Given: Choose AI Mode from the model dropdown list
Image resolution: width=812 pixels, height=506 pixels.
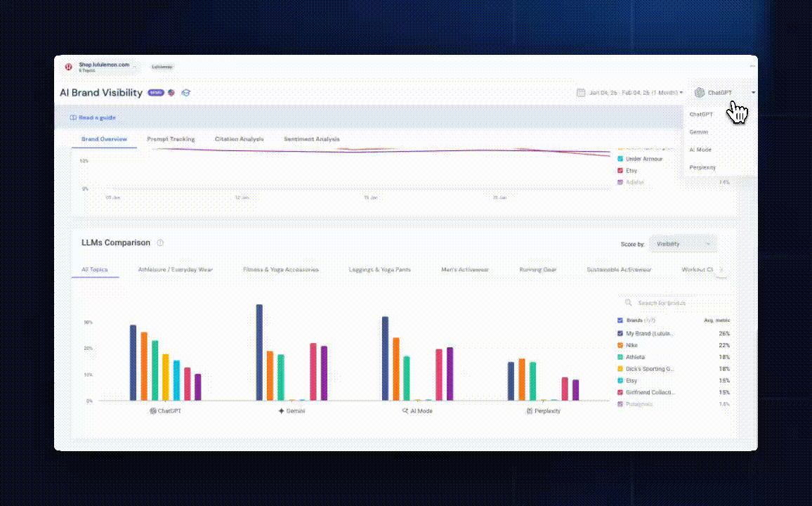Looking at the screenshot, I should click(x=700, y=150).
